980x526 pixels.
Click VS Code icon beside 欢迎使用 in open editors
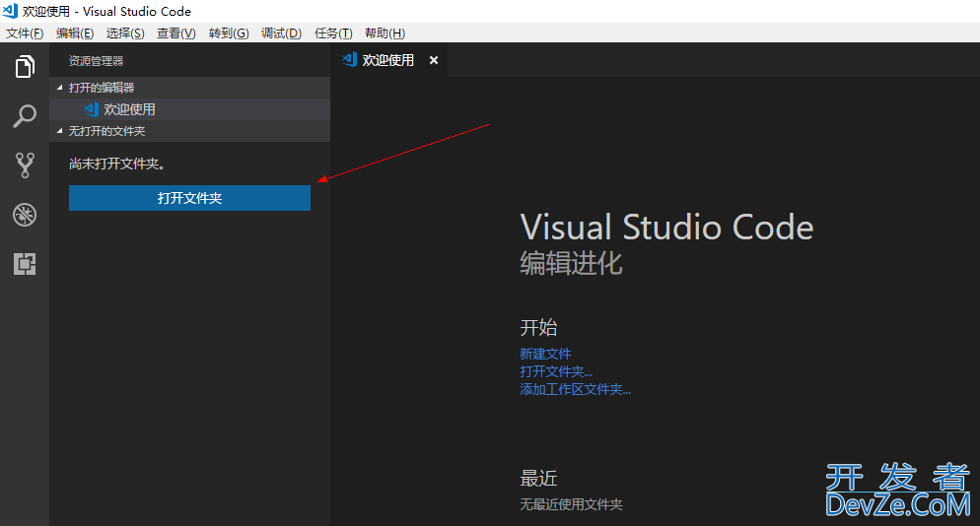92,109
